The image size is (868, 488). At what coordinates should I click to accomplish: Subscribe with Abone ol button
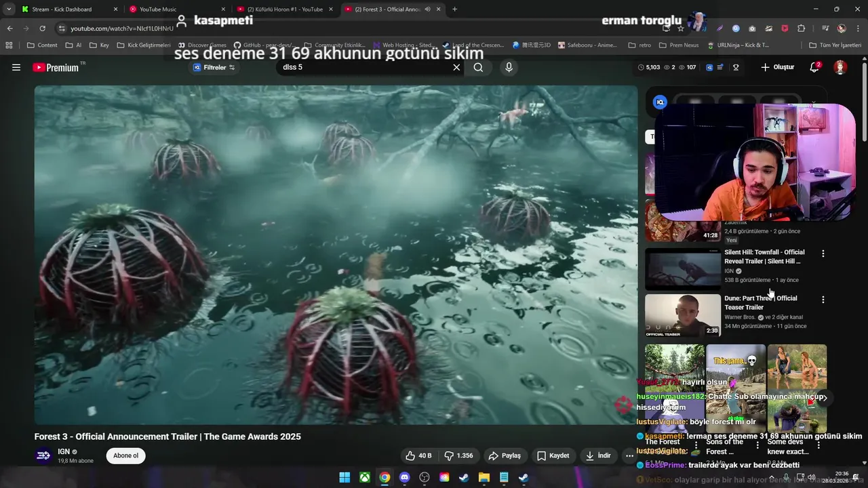click(x=125, y=455)
